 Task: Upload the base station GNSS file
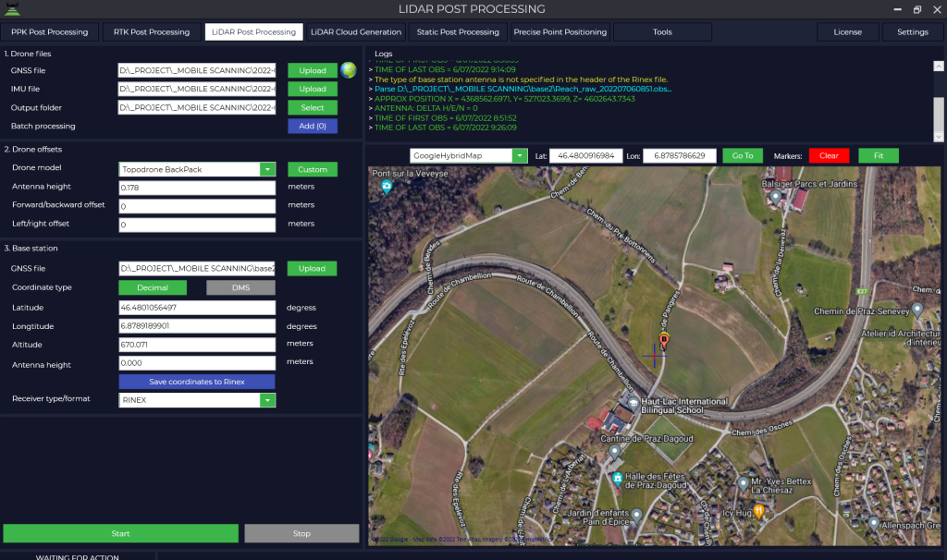click(312, 269)
